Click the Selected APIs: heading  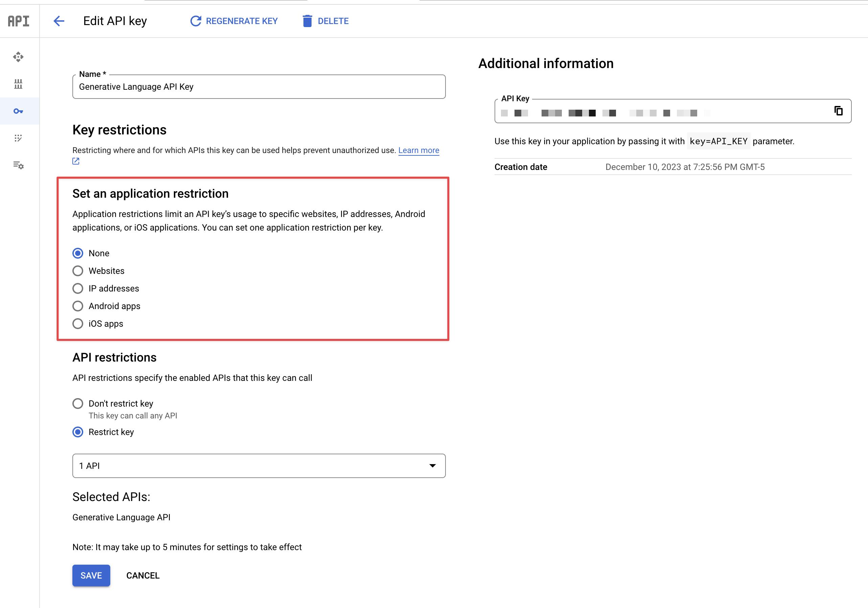pos(111,497)
